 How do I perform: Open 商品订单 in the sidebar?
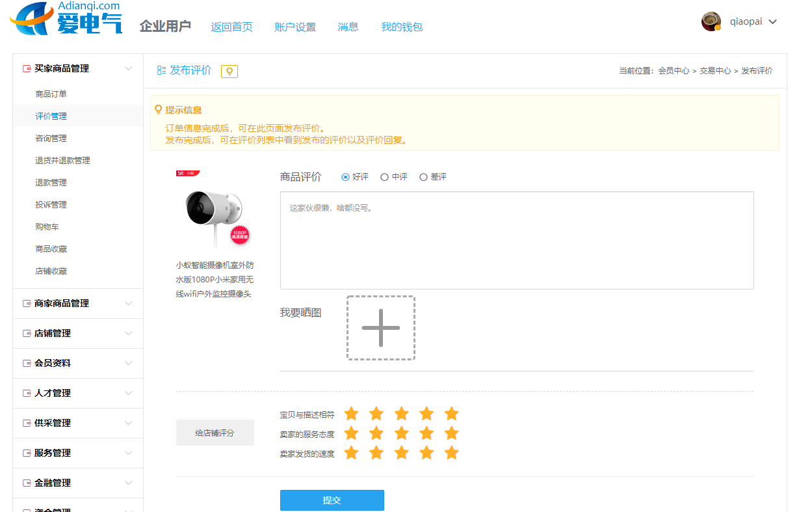point(51,94)
